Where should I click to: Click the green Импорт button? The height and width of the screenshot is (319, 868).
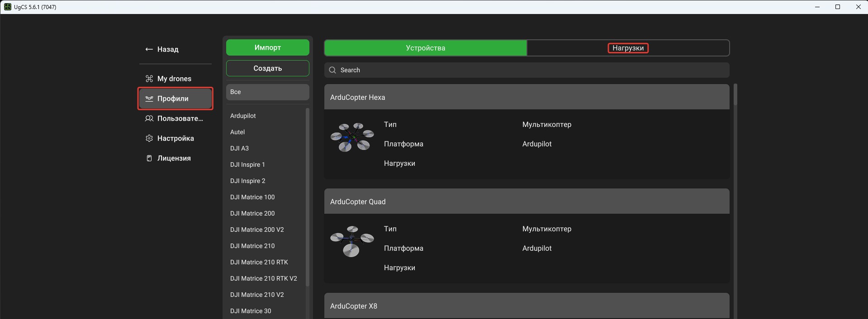point(268,47)
